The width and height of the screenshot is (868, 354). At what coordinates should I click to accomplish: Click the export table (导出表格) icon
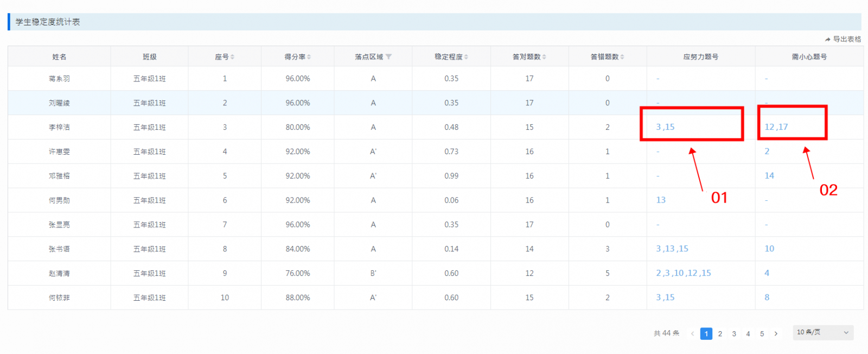click(828, 39)
